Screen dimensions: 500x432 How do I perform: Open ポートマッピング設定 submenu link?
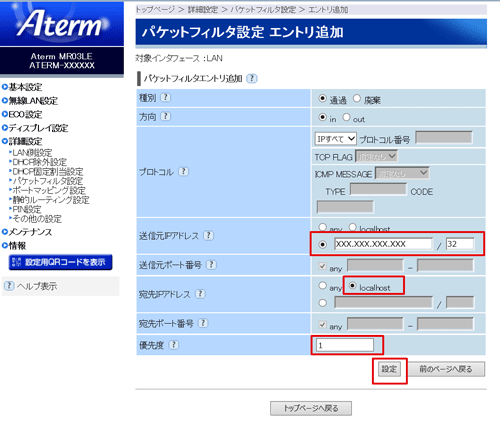pyautogui.click(x=49, y=190)
